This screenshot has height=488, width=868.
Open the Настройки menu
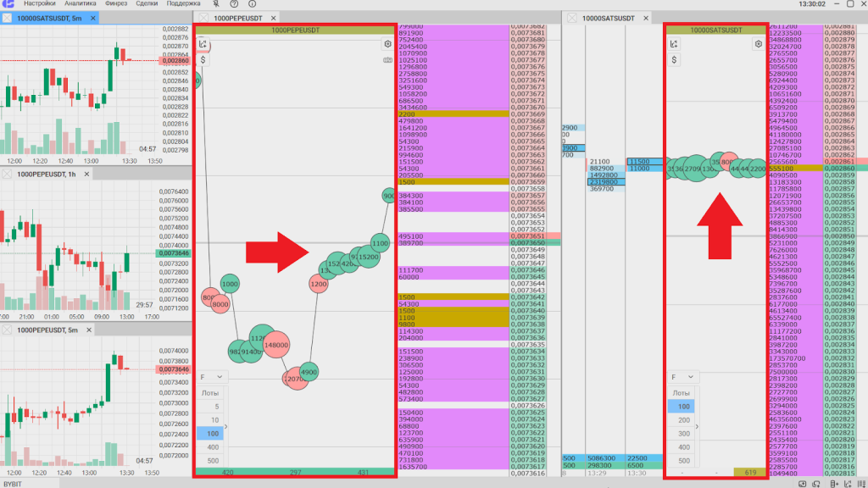pyautogui.click(x=40, y=4)
